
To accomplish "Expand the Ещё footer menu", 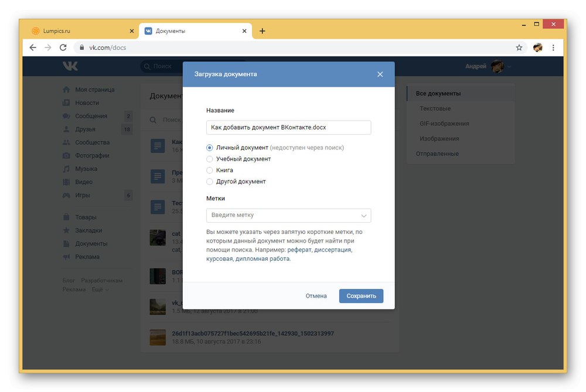I will point(100,289).
